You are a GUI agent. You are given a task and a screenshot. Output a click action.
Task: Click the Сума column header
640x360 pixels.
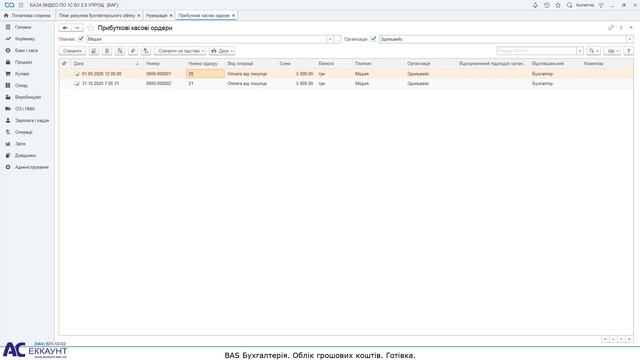296,64
